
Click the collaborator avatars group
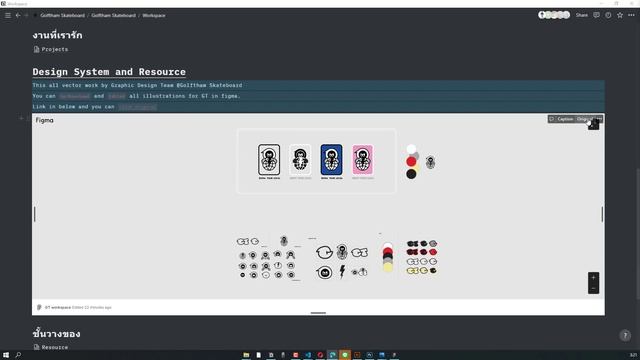tap(554, 15)
